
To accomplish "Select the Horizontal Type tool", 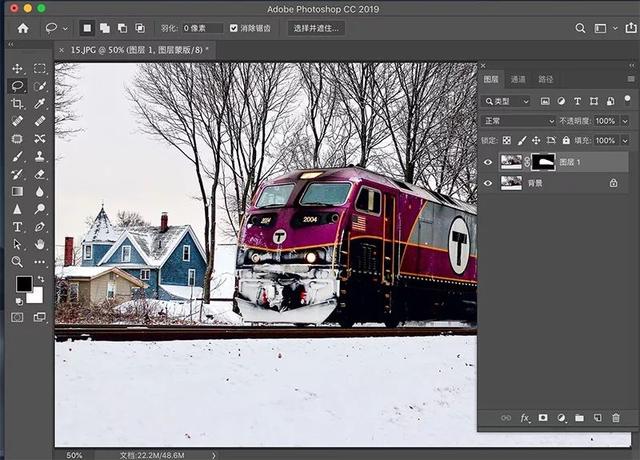I will (x=17, y=227).
